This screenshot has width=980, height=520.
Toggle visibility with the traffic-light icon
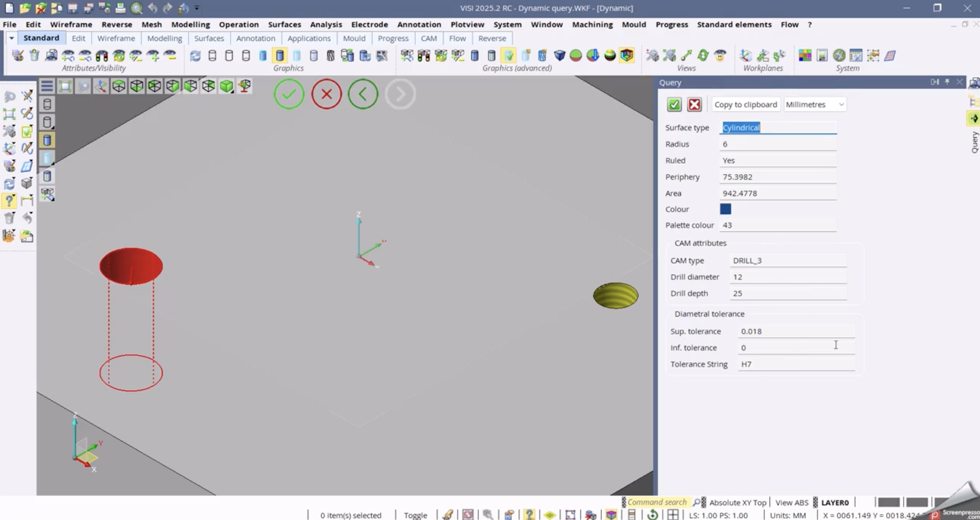(101, 55)
